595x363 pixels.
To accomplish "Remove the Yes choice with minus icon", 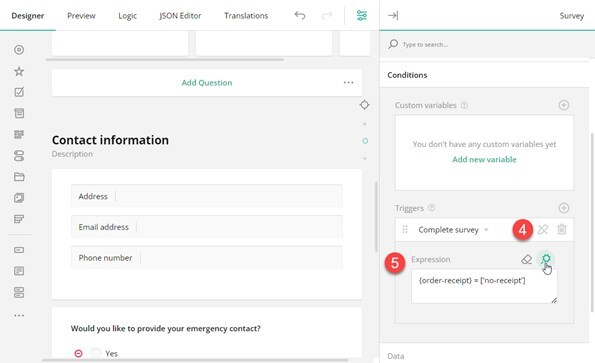I will click(x=78, y=354).
